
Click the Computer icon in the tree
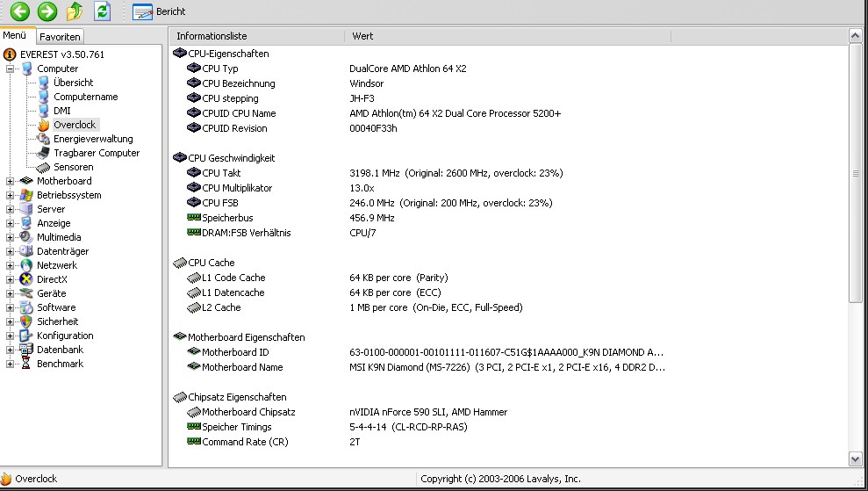(x=26, y=69)
